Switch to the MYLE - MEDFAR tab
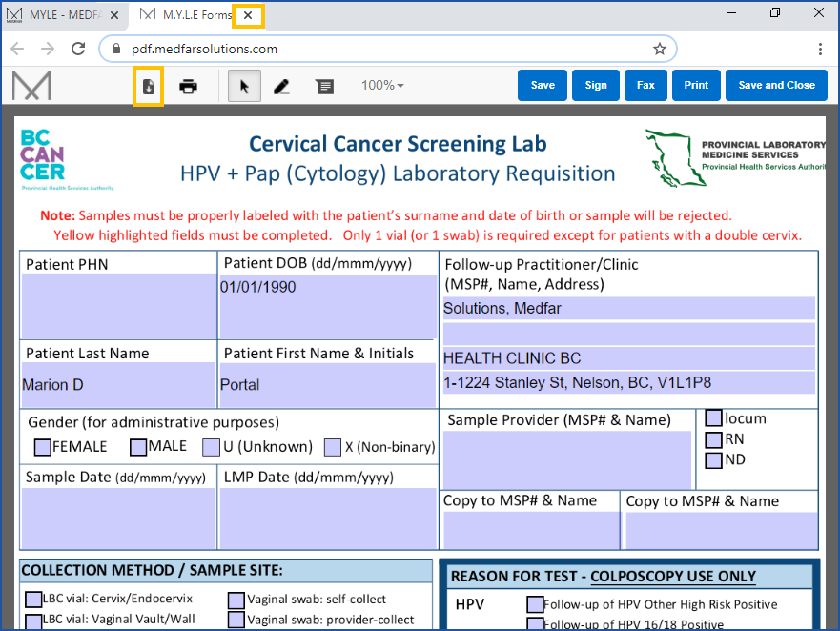The height and width of the screenshot is (631, 840). (x=67, y=15)
